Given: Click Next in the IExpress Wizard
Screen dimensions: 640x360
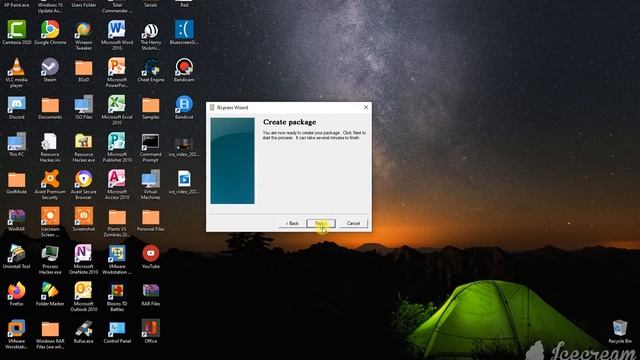Looking at the screenshot, I should point(321,223).
